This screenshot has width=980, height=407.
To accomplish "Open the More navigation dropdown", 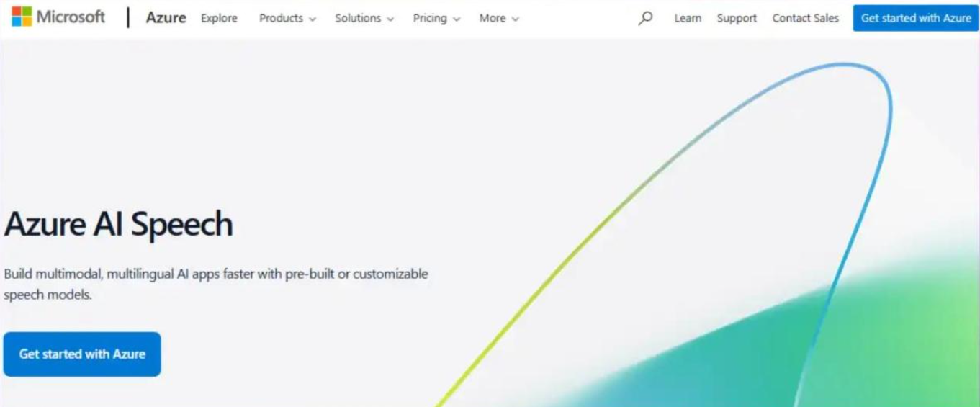I will (x=499, y=18).
